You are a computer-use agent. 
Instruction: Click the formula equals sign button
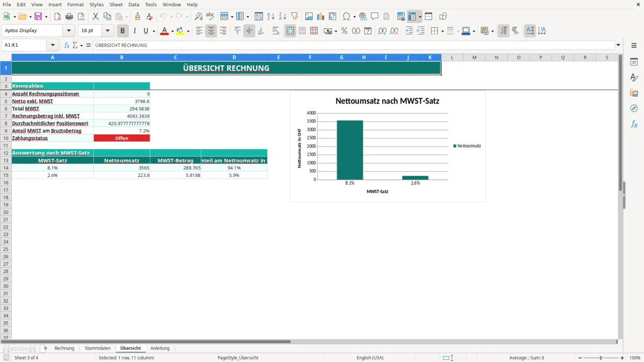[88, 45]
